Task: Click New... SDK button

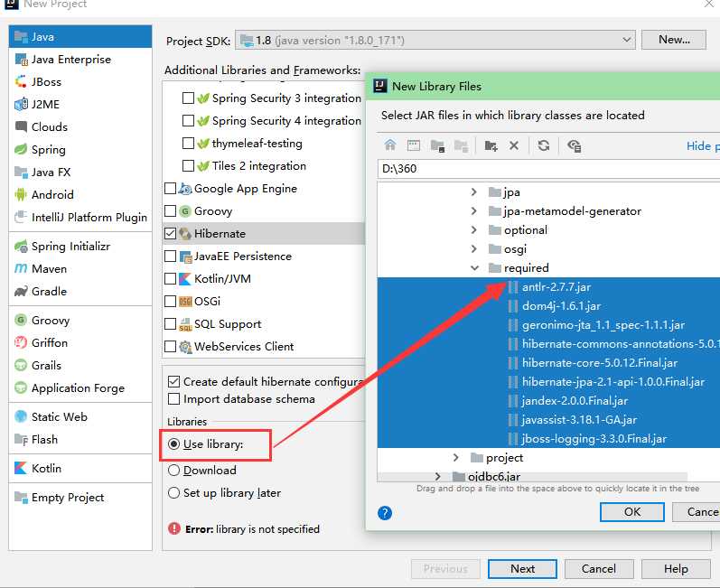Action: (674, 40)
